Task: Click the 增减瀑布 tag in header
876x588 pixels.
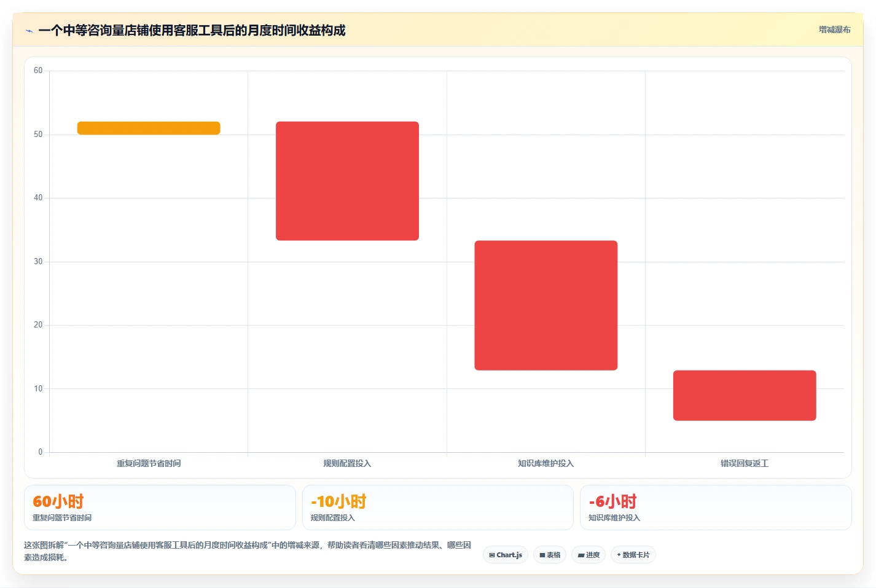Action: pos(834,29)
